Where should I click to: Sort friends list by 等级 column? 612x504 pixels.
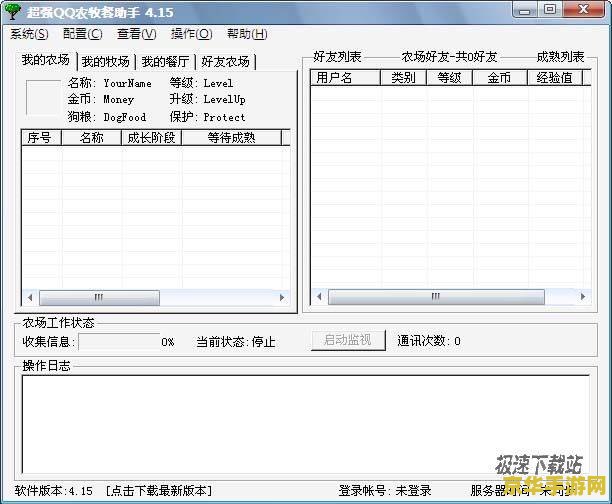(x=449, y=78)
